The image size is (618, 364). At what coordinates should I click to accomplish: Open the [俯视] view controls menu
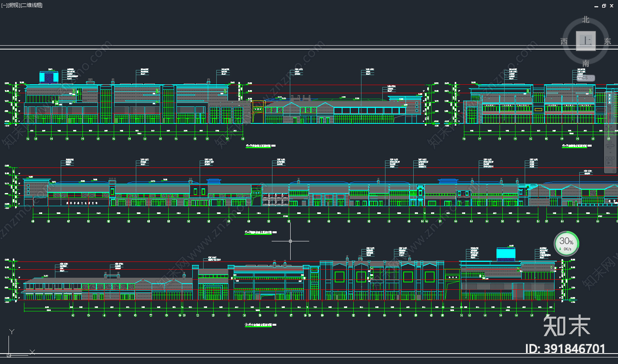tap(14, 5)
